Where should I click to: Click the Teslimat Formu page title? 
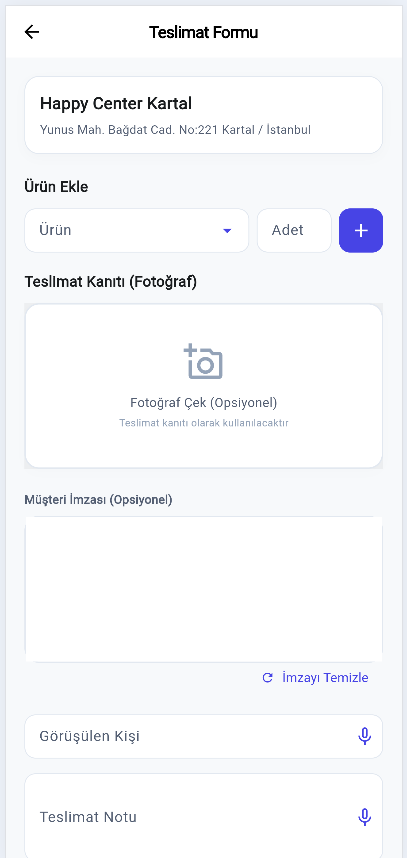point(204,32)
